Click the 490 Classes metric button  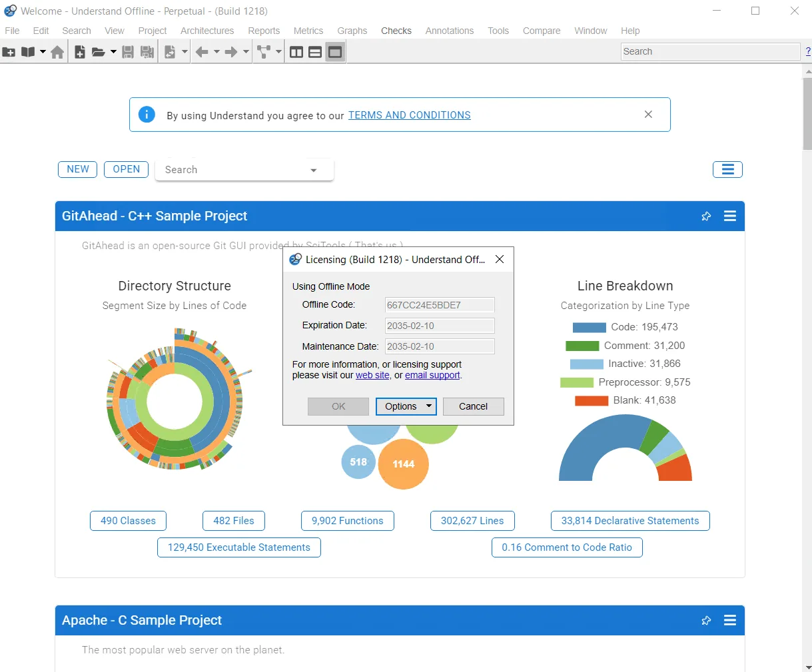coord(128,521)
